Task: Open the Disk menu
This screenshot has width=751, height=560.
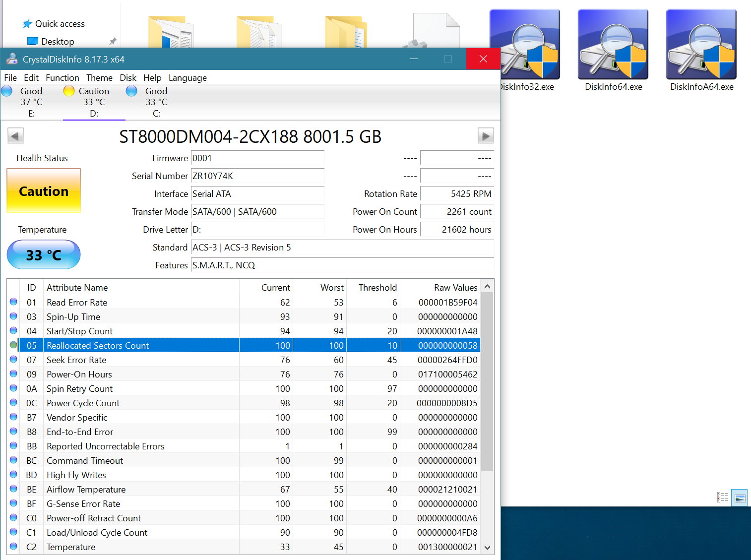Action: tap(128, 78)
